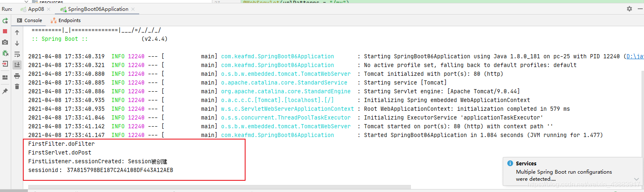
Task: Select 'Initializing Spring embedded WebApplicationContext' message
Action: click(447, 100)
